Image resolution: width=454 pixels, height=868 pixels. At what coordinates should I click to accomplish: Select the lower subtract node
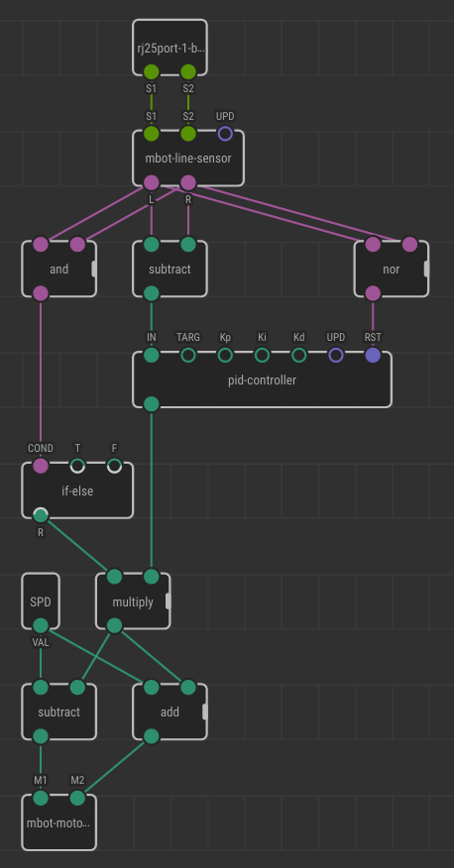coord(58,711)
